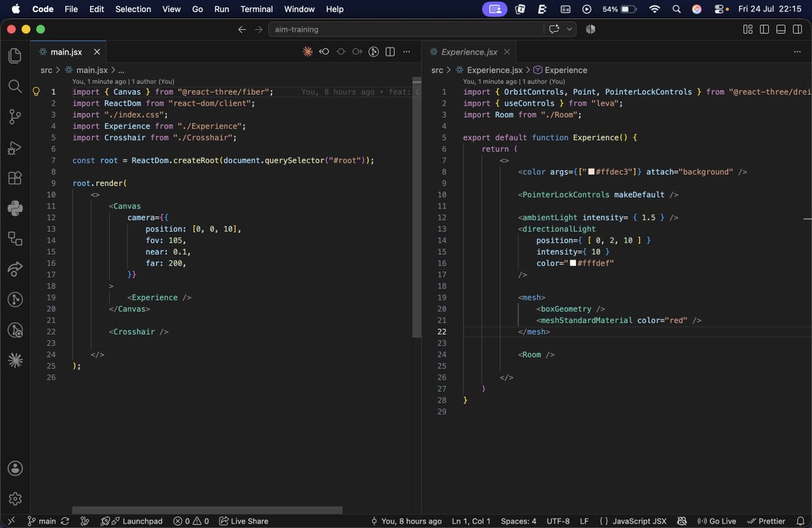Open the Python icon in activity bar
This screenshot has height=528, width=812.
(15, 208)
